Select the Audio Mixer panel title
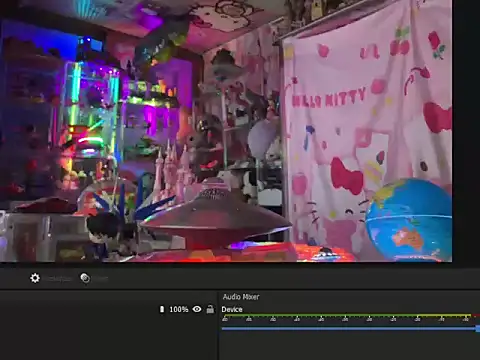The width and height of the screenshot is (480, 360). pos(241,297)
